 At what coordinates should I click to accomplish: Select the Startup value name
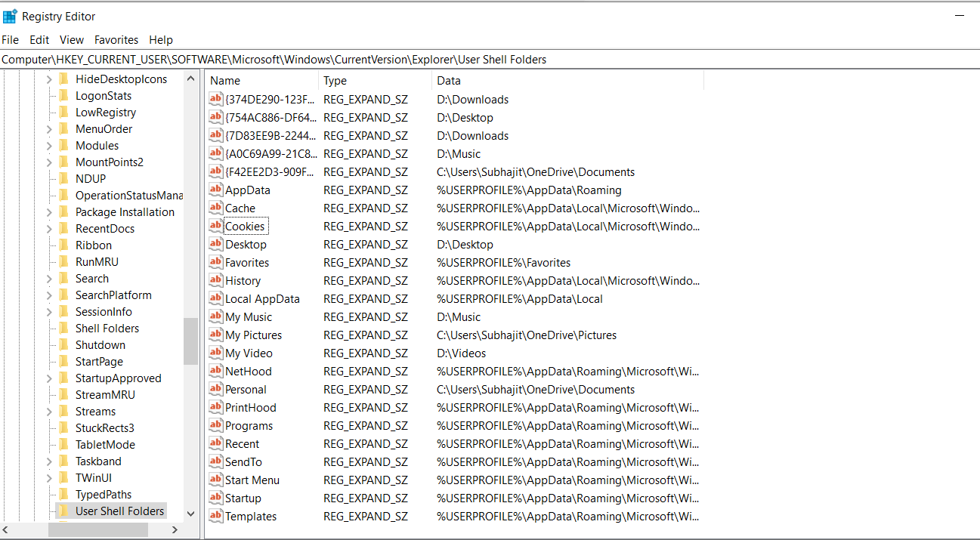(243, 498)
